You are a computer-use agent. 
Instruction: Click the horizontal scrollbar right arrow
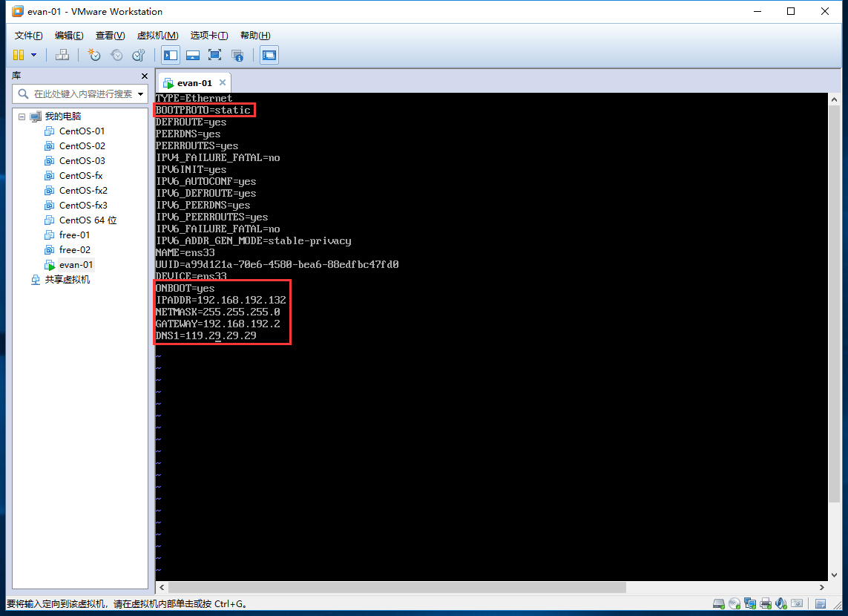click(822, 587)
